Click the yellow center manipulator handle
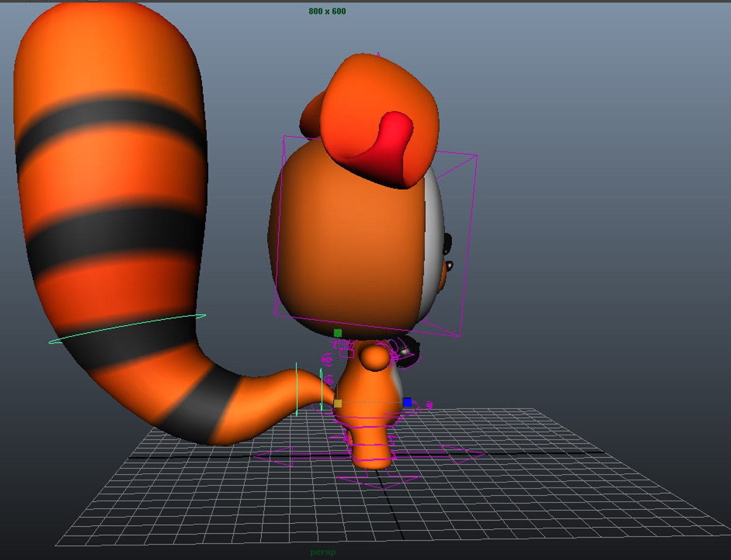 coord(338,403)
